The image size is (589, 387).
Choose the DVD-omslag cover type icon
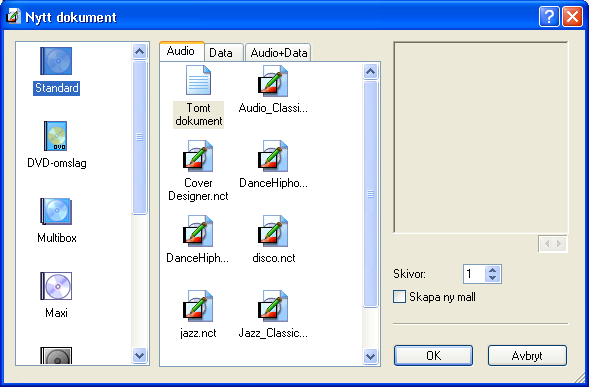pos(56,136)
